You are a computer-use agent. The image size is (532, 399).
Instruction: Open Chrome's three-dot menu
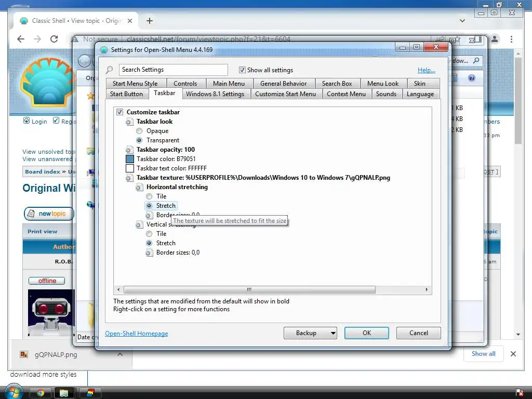click(511, 39)
